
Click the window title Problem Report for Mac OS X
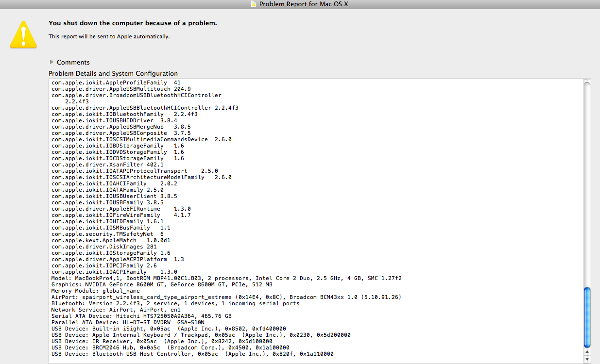tap(304, 4)
